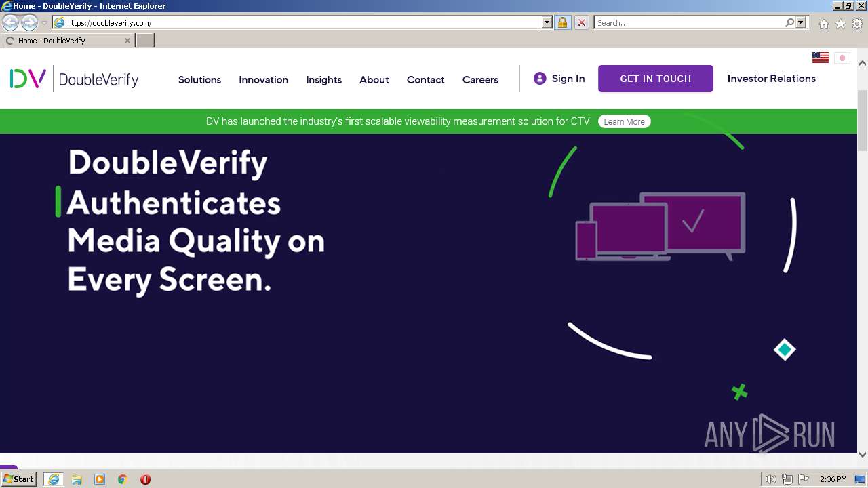The width and height of the screenshot is (868, 488).
Task: Open a new blank tab
Action: pyautogui.click(x=145, y=41)
